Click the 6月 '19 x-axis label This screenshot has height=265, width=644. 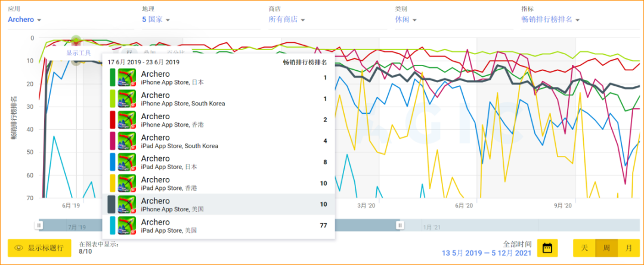(x=70, y=205)
